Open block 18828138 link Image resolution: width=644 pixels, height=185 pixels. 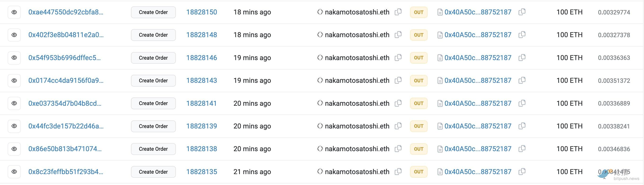[201, 149]
